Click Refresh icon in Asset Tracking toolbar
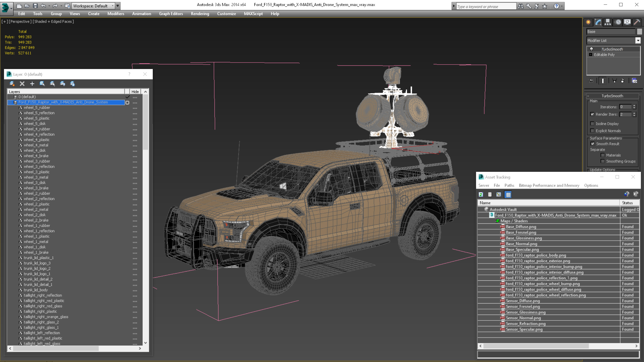Screen dimensions: 644x362 click(481, 194)
